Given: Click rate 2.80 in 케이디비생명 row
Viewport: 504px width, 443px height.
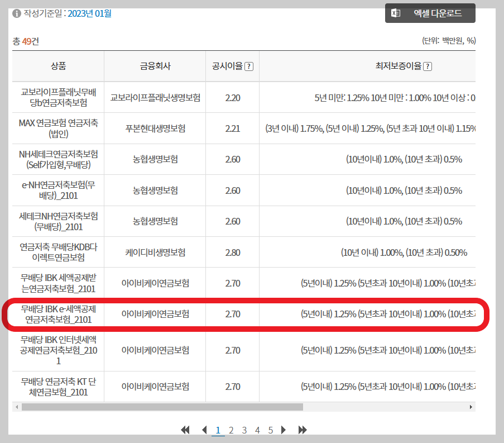Looking at the screenshot, I should point(233,253).
